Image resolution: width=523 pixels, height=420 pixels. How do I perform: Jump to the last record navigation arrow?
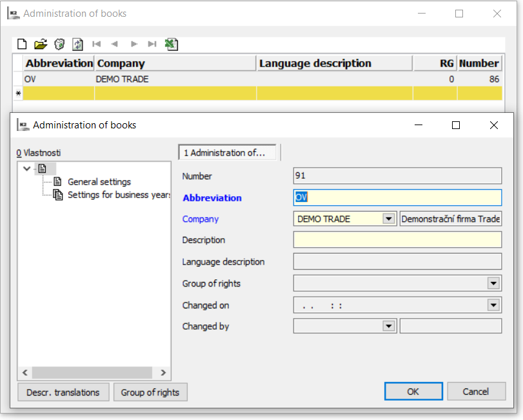pos(152,44)
